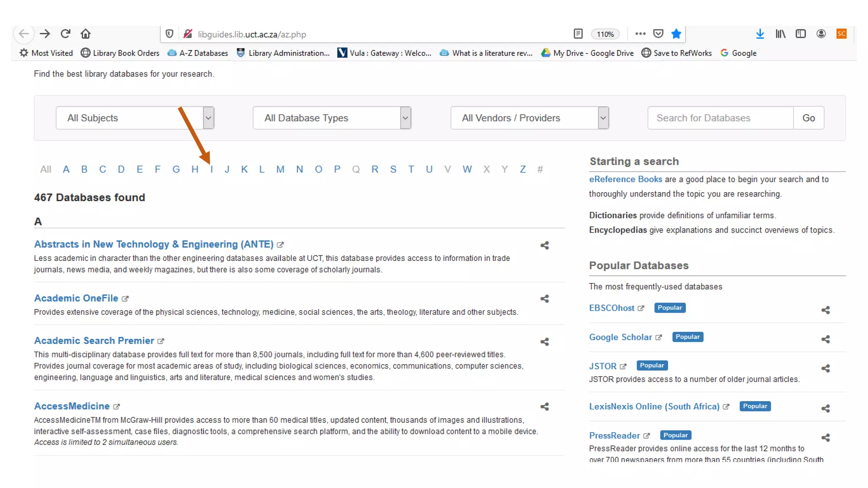Image resolution: width=868 pixels, height=488 pixels.
Task: Click the tracking protection shield icon
Action: click(x=170, y=34)
